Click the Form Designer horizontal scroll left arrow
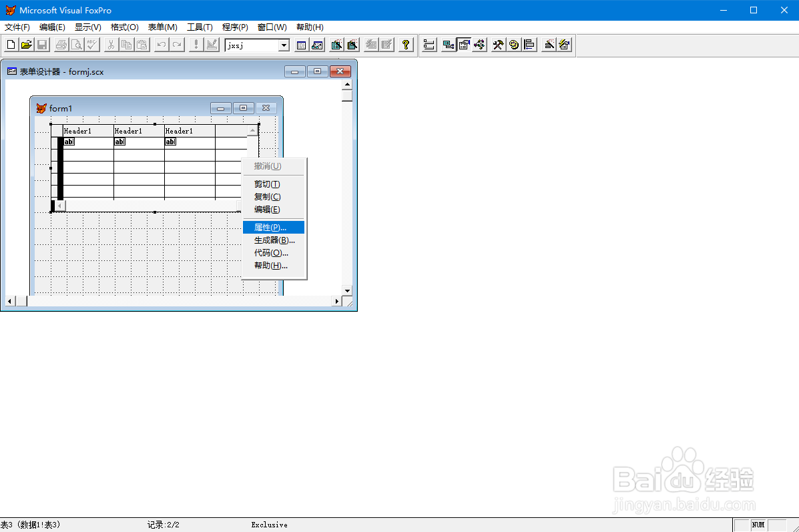 coord(10,301)
